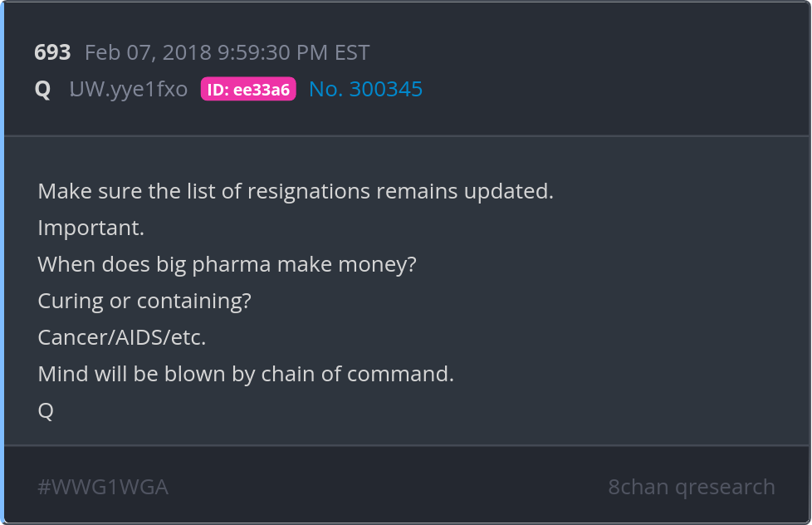This screenshot has width=812, height=525.
Task: Click the blue left border stripe
Action: pyautogui.click(x=2, y=262)
